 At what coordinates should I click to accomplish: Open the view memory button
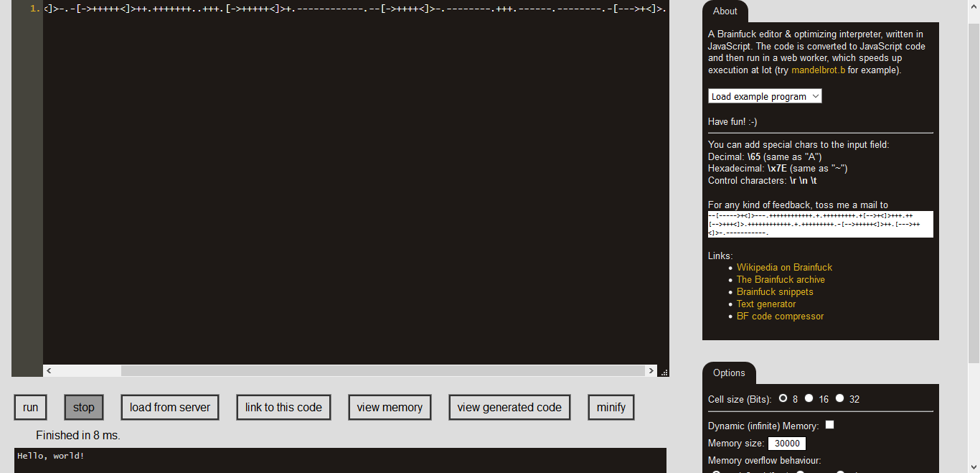pyautogui.click(x=390, y=408)
